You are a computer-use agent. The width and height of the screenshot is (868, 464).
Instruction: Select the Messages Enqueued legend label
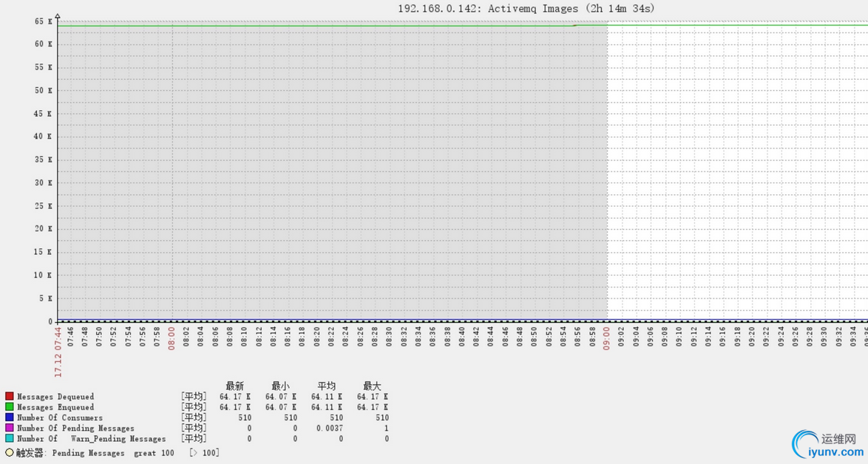[55, 407]
